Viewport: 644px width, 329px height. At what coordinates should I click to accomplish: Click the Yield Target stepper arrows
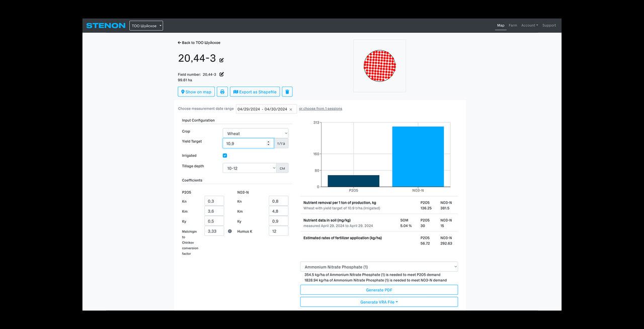tap(268, 143)
